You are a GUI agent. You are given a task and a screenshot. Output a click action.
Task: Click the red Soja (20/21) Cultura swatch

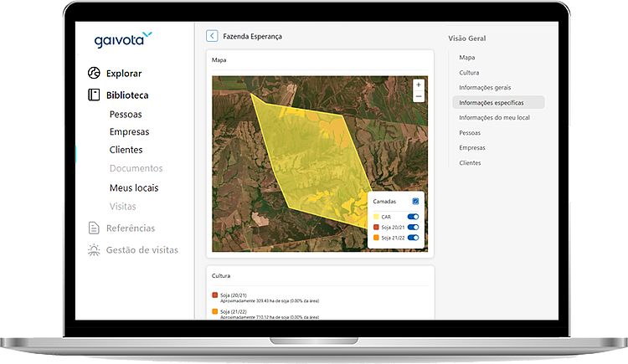214,295
